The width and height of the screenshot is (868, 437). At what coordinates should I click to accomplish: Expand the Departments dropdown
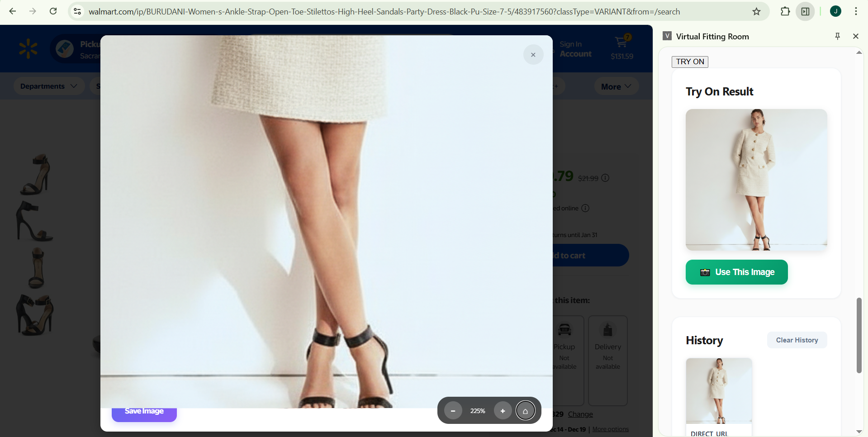coord(49,86)
